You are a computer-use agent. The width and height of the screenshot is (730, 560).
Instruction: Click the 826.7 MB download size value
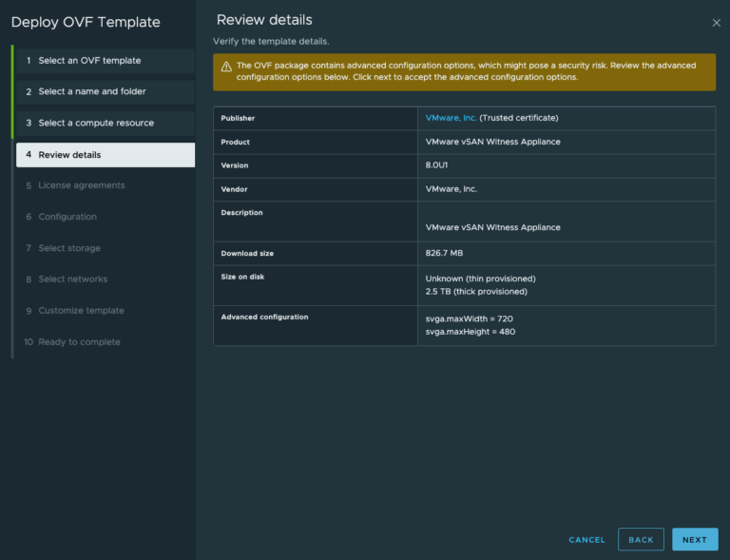coord(444,254)
